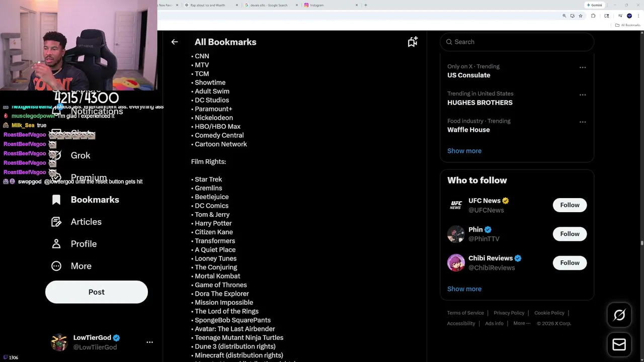
Task: Focus the X Search field
Action: coord(517,42)
